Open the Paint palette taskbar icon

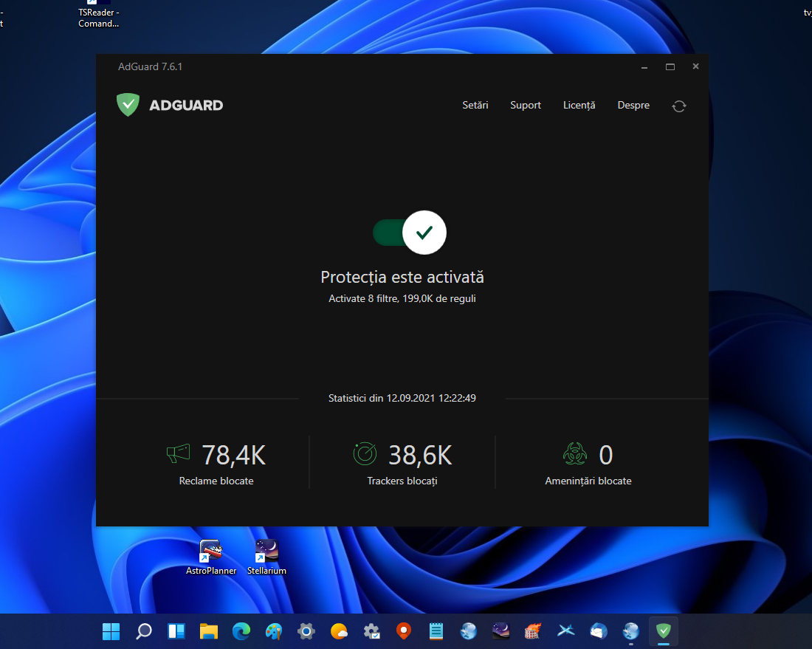pyautogui.click(x=273, y=631)
